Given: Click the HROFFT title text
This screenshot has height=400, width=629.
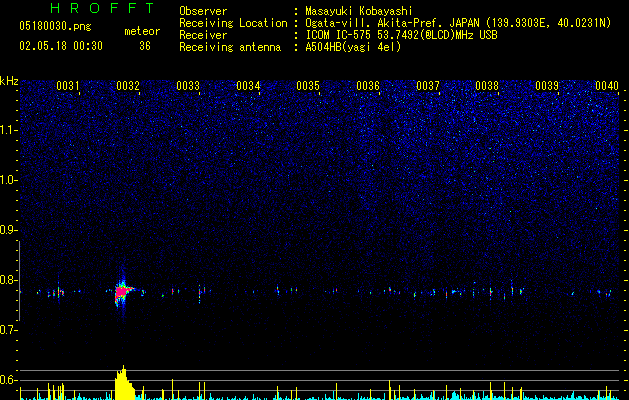Looking at the screenshot, I should (x=102, y=8).
